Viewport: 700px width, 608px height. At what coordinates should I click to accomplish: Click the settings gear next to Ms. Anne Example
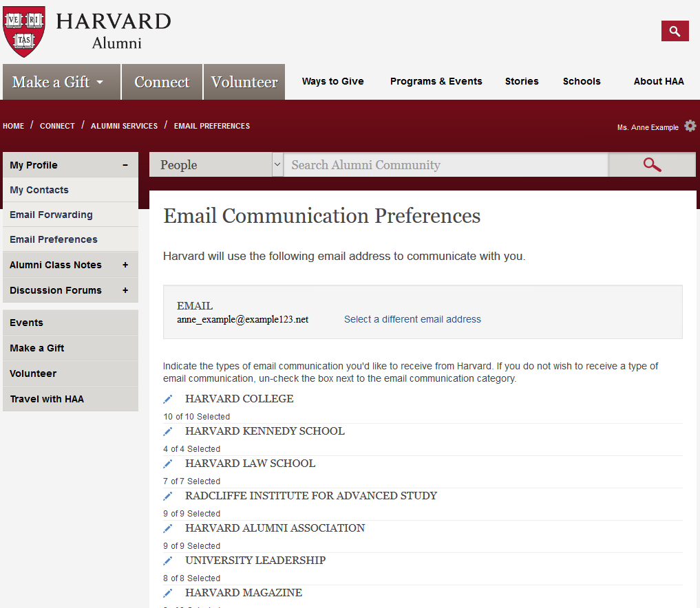[x=690, y=126]
